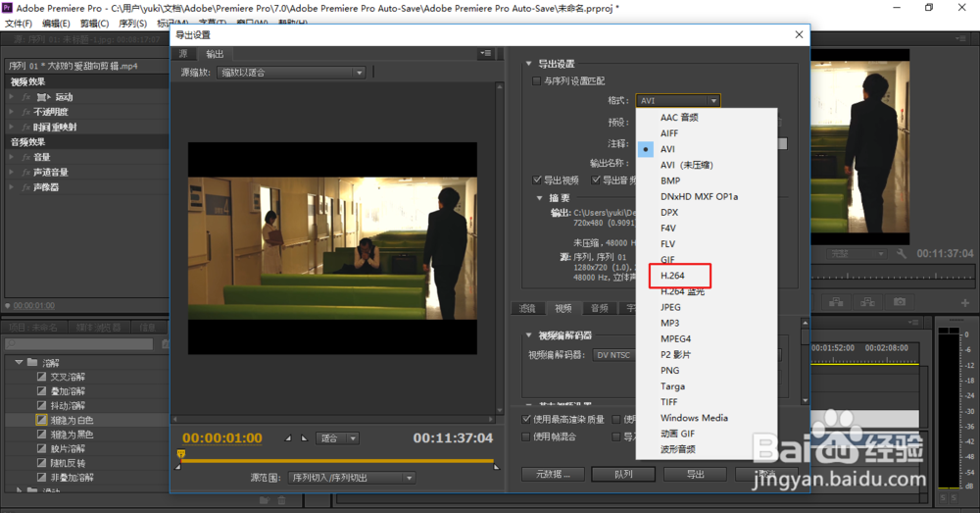Collapse the 导出设置 section
This screenshot has height=513, width=980.
pyautogui.click(x=529, y=64)
